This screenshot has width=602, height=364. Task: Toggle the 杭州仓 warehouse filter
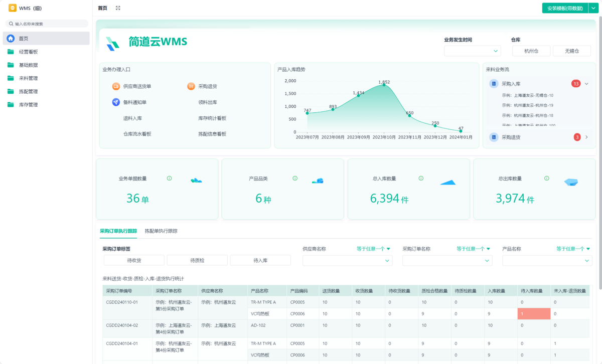point(531,51)
